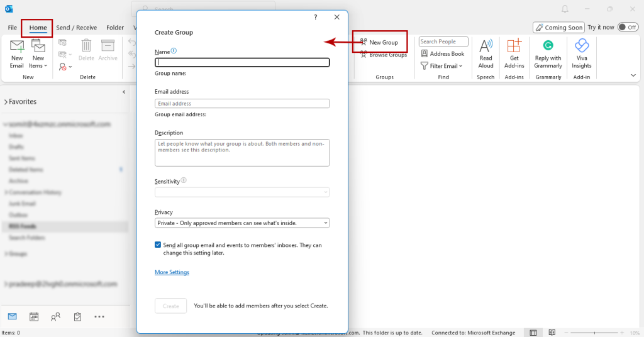Click New Group in the ribbon
This screenshot has height=337, width=644.
379,42
